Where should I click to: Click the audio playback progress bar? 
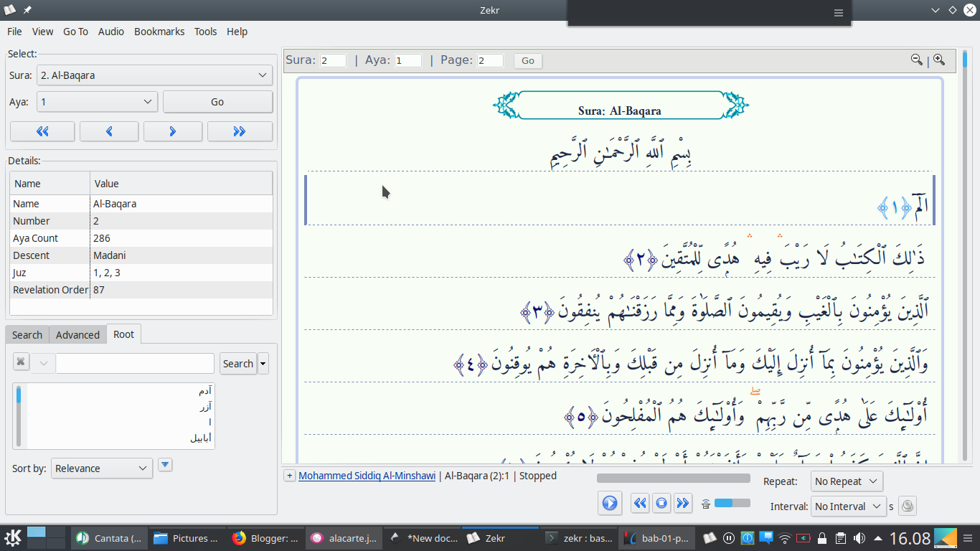(673, 478)
